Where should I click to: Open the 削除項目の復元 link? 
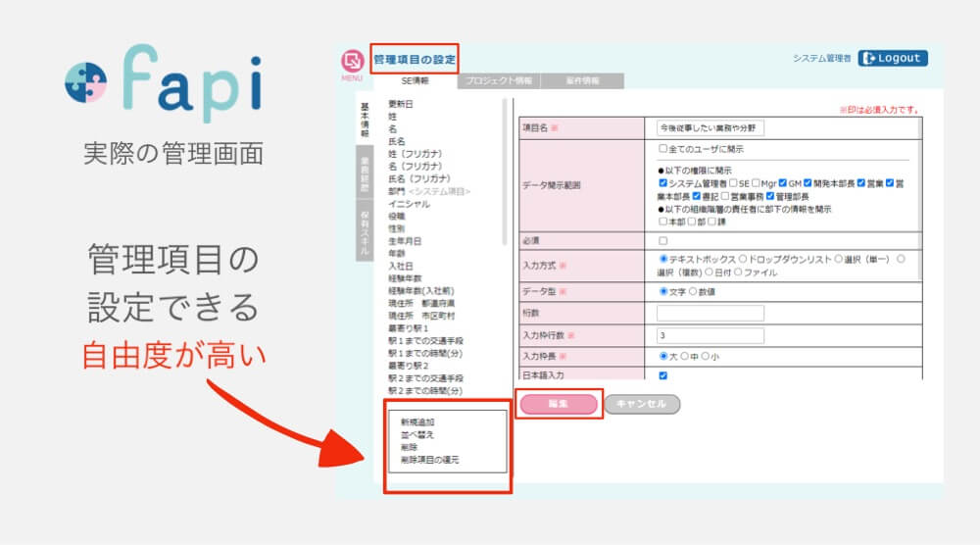coord(429,459)
